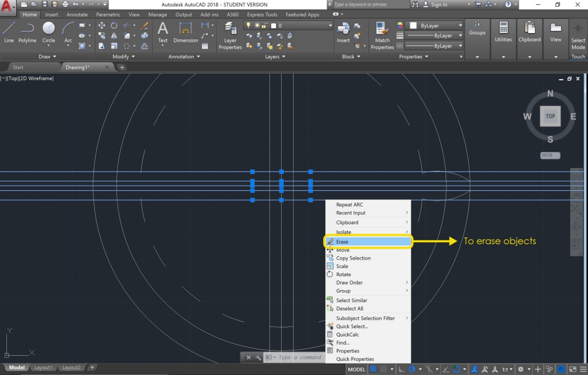Choose Erase from the context menu
Image resolution: width=588 pixels, height=375 pixels.
tap(368, 242)
